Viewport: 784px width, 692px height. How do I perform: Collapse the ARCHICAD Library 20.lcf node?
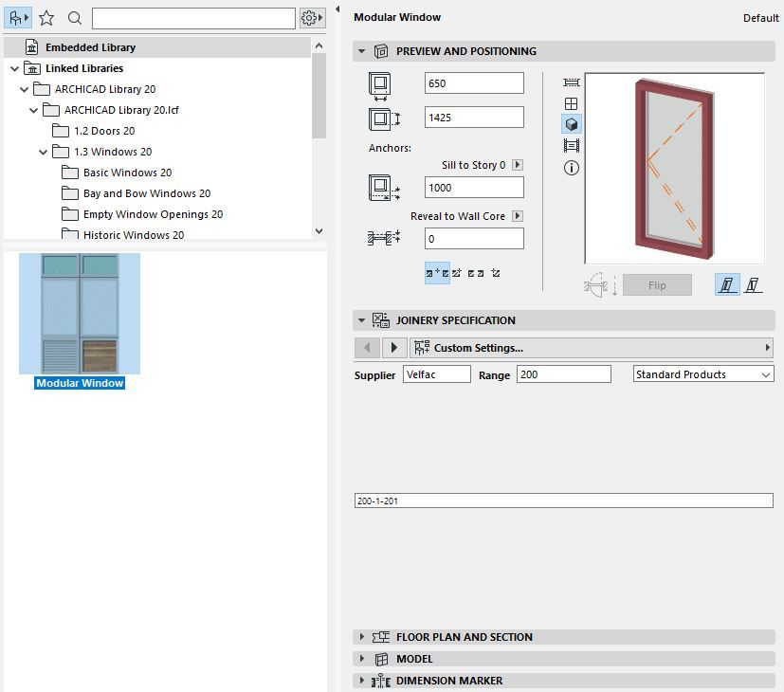click(33, 110)
